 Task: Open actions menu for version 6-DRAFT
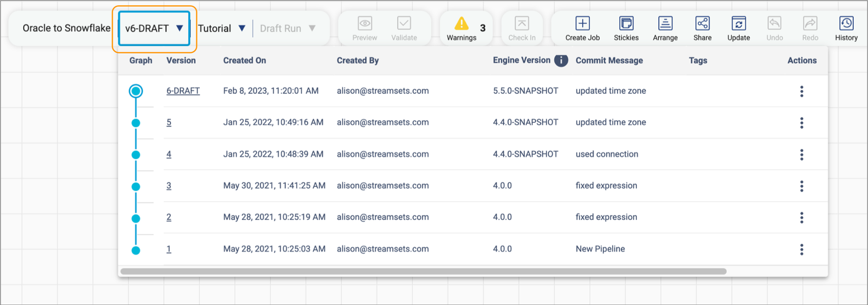click(802, 91)
